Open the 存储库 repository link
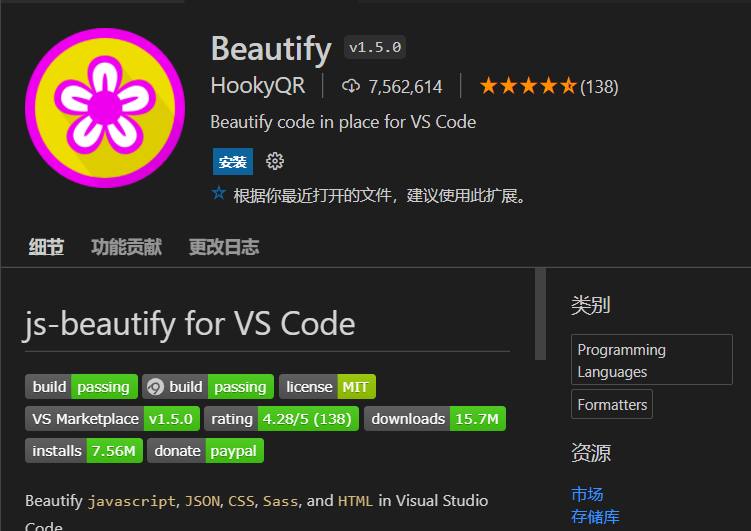Screen dimensions: 751x531 pyautogui.click(x=595, y=517)
